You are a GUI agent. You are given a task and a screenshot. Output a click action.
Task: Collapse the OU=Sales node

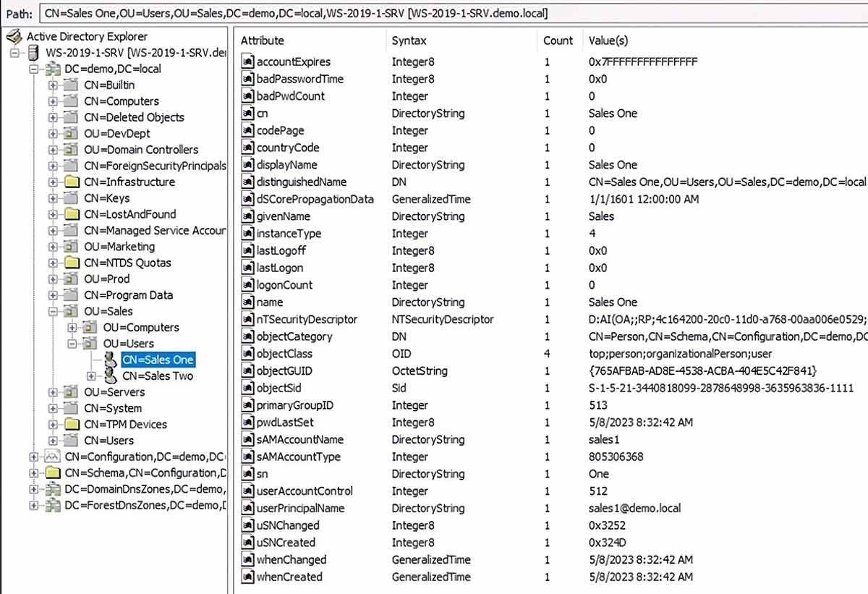click(x=51, y=310)
